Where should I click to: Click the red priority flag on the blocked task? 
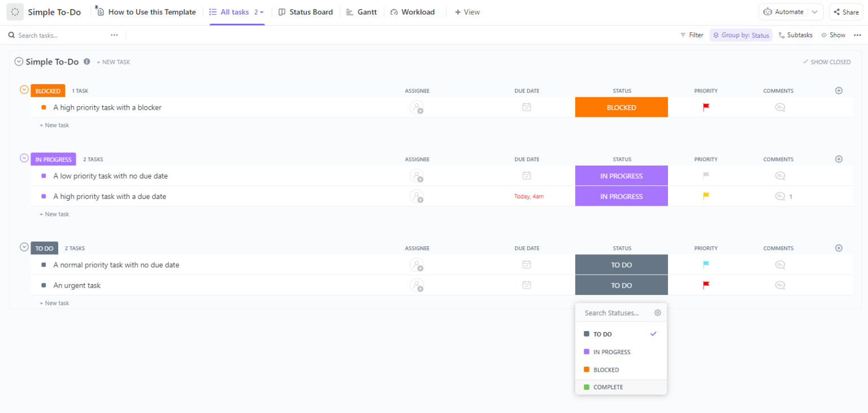[x=705, y=107]
